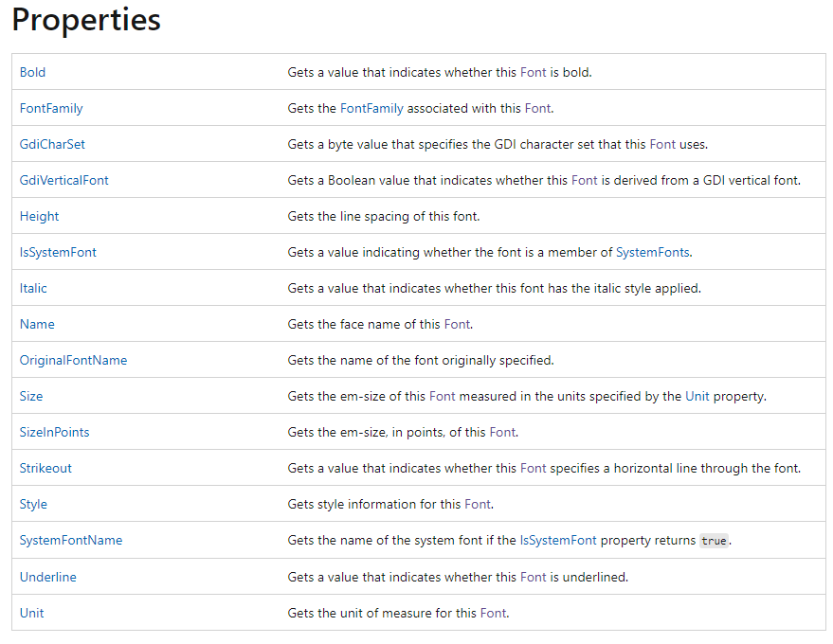Open the IsSystemFont property name link
This screenshot has width=833, height=644.
(x=58, y=252)
